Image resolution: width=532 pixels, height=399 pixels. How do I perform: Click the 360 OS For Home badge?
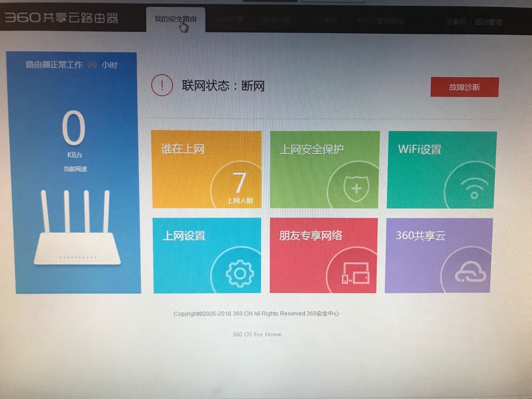click(257, 334)
